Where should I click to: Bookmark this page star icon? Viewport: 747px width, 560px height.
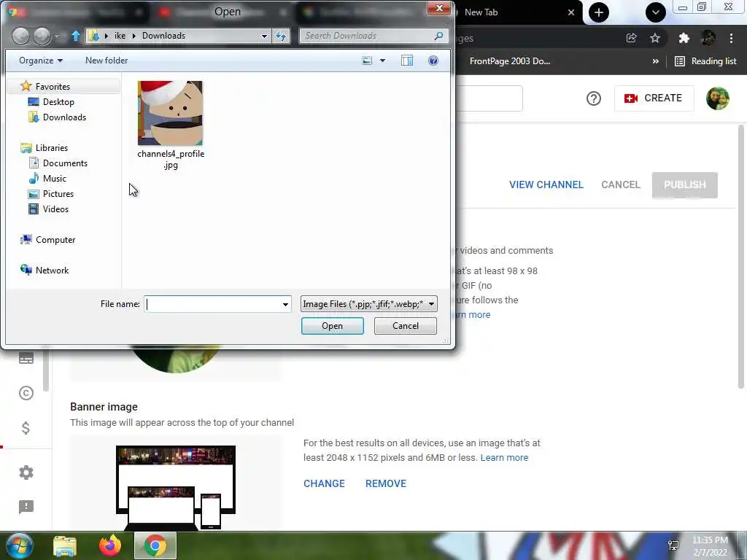point(655,38)
